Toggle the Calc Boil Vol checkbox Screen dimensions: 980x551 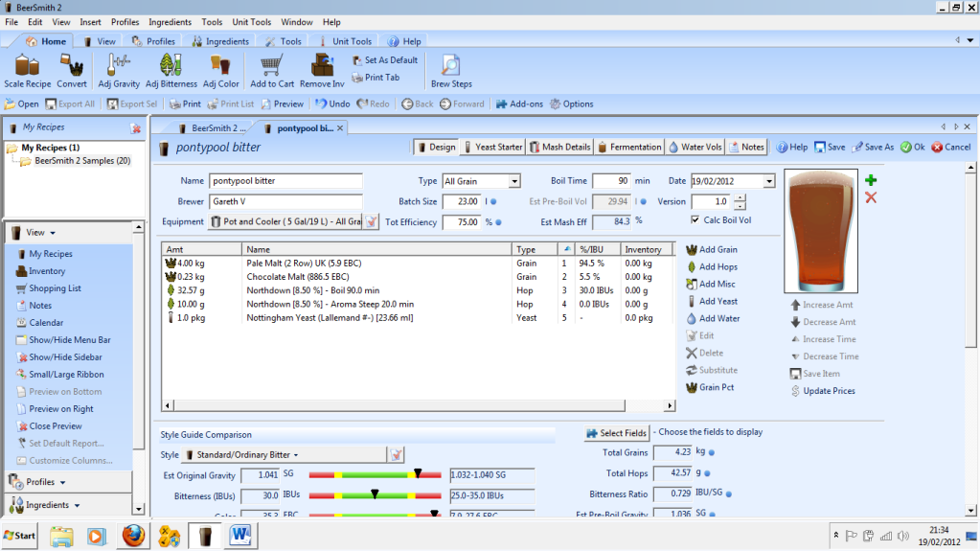click(x=695, y=220)
